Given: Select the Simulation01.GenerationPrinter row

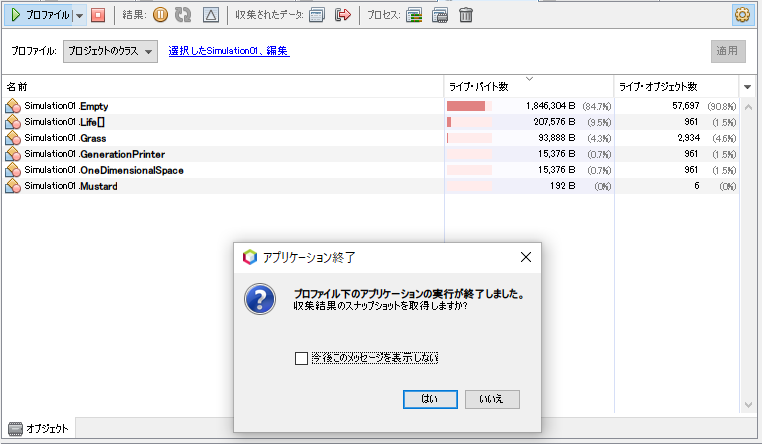Looking at the screenshot, I should (370, 154).
